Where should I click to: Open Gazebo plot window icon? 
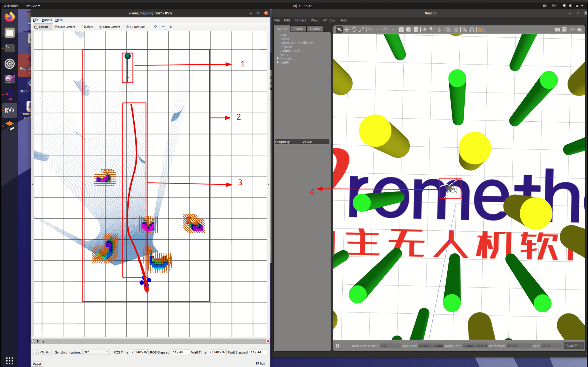pos(572,29)
